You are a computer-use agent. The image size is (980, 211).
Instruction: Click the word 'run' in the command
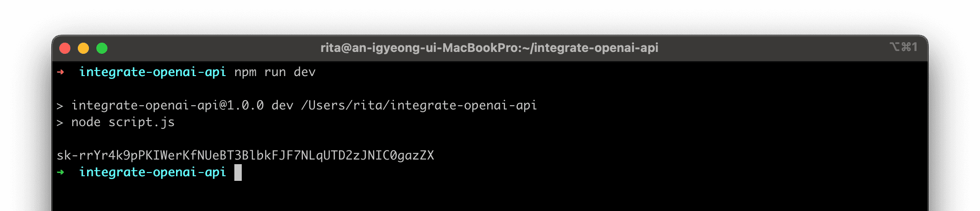[x=275, y=72]
